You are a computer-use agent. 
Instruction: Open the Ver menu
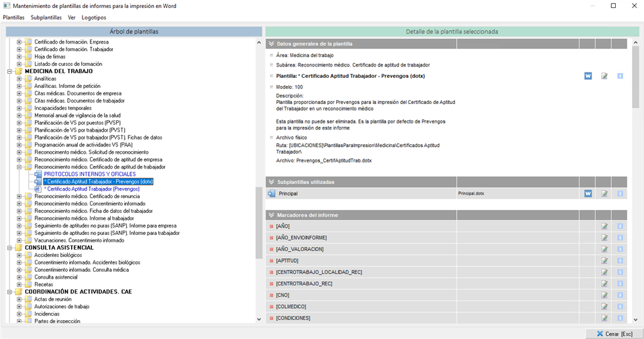(72, 17)
